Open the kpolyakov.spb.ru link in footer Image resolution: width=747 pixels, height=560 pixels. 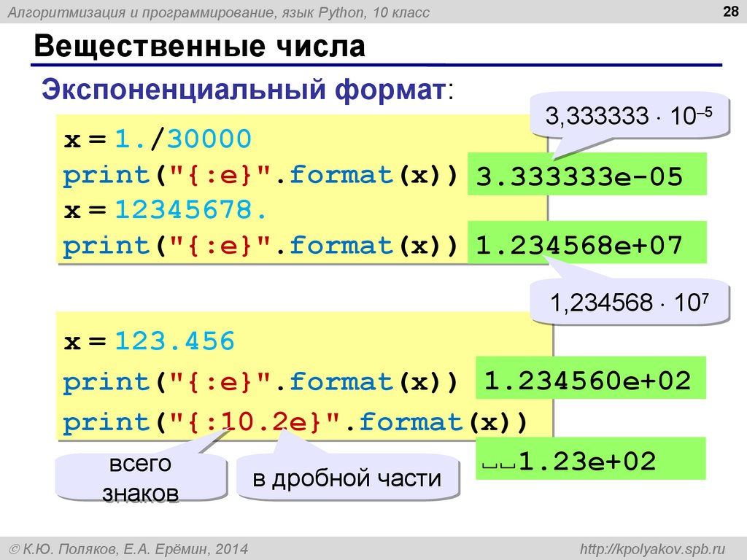point(652,548)
